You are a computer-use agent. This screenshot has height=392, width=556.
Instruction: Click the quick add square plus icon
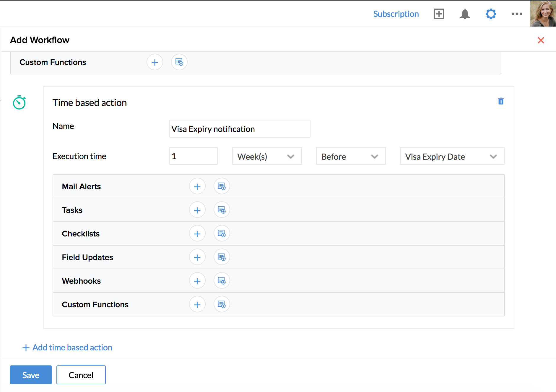tap(439, 14)
